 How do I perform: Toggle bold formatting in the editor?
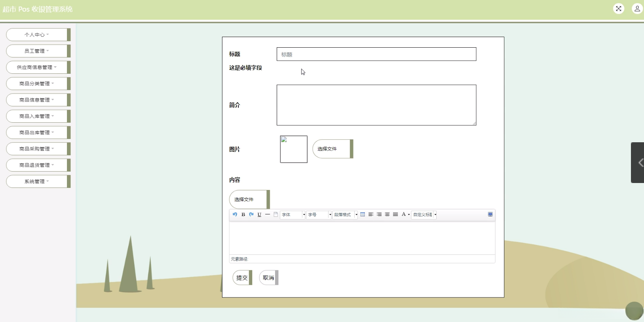[x=243, y=214]
